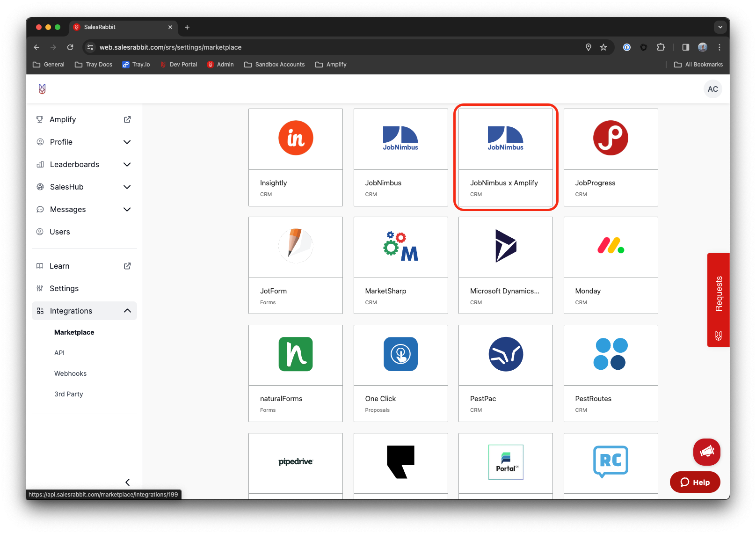756x534 pixels.
Task: Open Chrome three-dot menu
Action: (x=720, y=47)
